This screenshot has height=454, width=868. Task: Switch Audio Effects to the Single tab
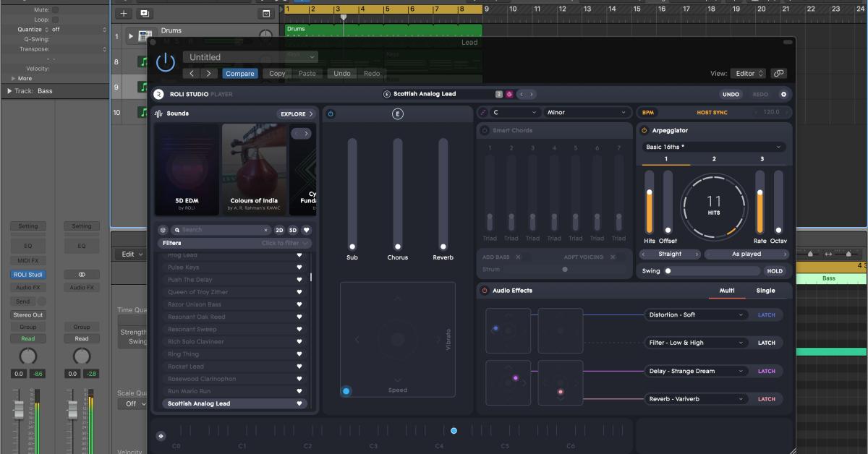(x=765, y=290)
